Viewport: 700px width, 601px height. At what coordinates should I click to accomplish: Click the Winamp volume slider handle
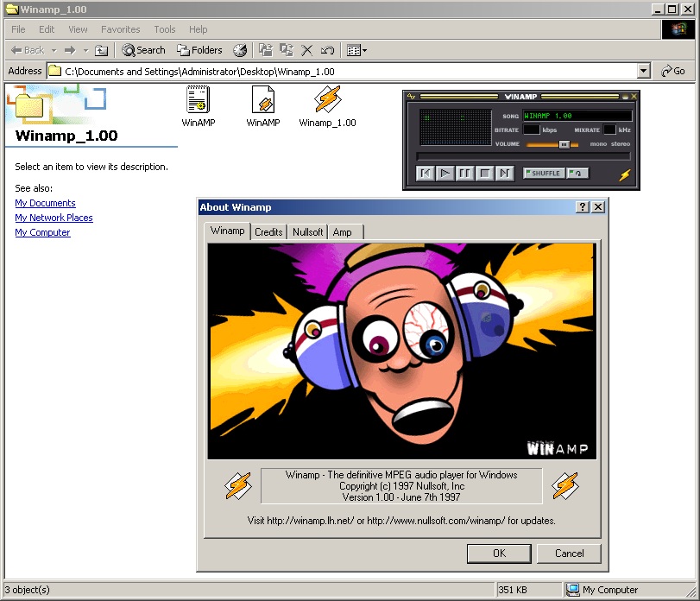click(x=564, y=145)
